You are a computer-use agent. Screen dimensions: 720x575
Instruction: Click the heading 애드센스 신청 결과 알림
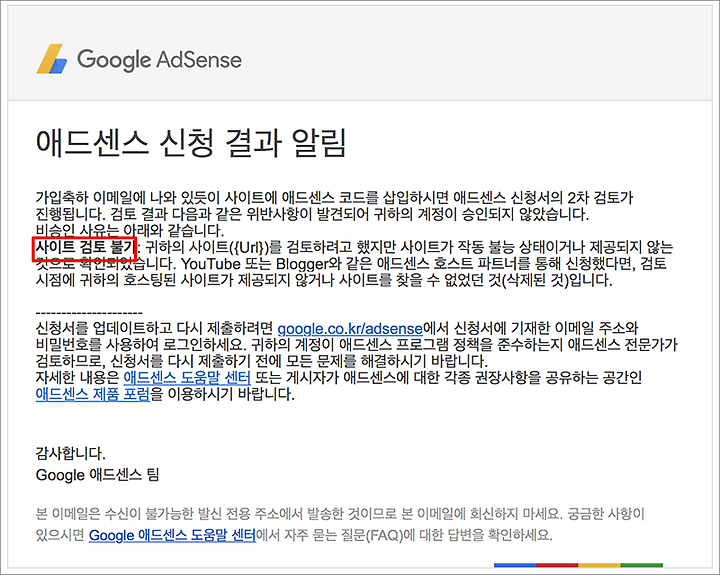pos(191,143)
